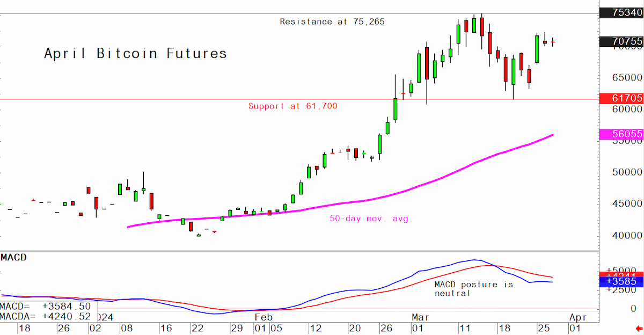Click the magenta 56055 moving-average tag
Viewport: 644px width, 335px height.
(x=621, y=135)
